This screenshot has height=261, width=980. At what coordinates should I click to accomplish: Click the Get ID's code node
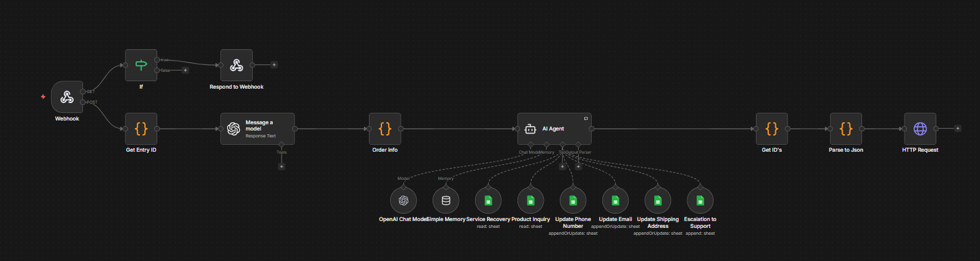772,129
